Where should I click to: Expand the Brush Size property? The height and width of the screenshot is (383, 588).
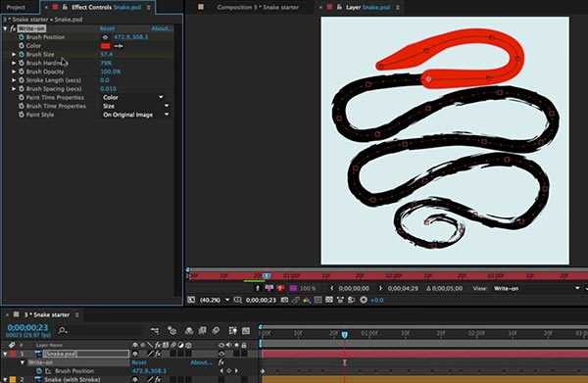coord(14,54)
